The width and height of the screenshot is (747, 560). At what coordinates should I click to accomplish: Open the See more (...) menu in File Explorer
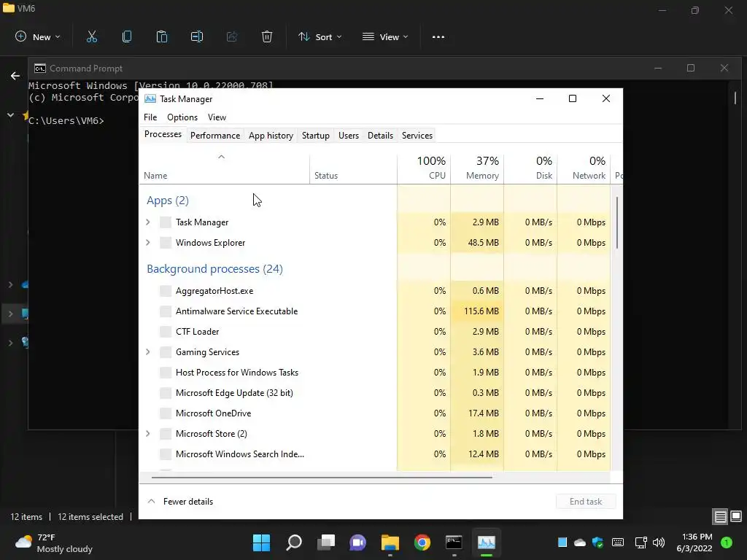pos(438,36)
